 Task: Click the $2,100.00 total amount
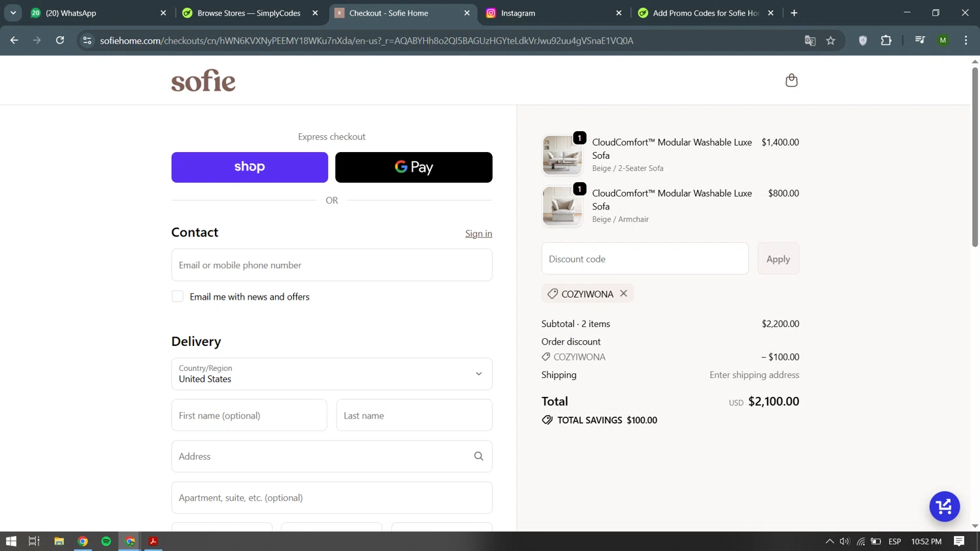point(774,401)
